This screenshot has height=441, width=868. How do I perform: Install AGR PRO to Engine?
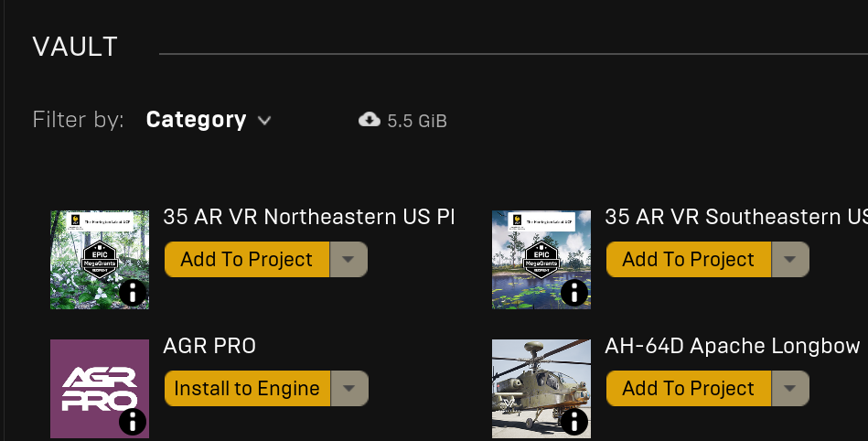[247, 388]
